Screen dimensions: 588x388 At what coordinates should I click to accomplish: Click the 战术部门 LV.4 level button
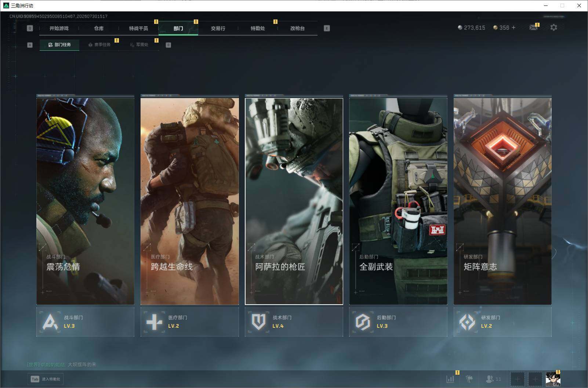pos(294,322)
